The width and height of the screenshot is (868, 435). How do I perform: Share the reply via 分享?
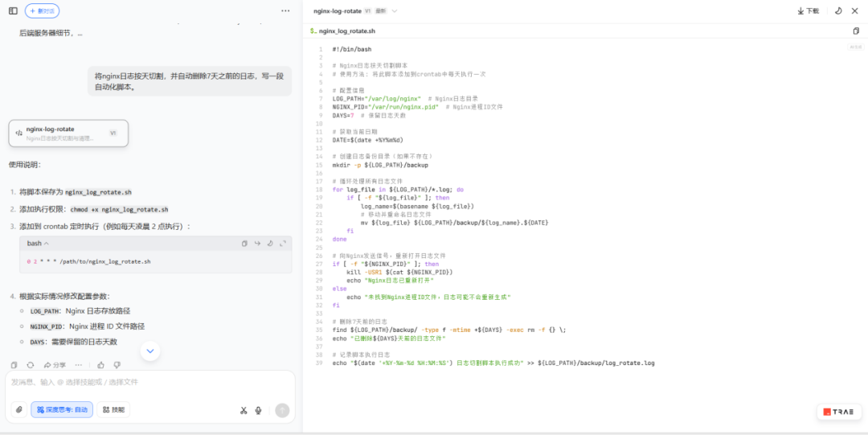click(x=55, y=365)
